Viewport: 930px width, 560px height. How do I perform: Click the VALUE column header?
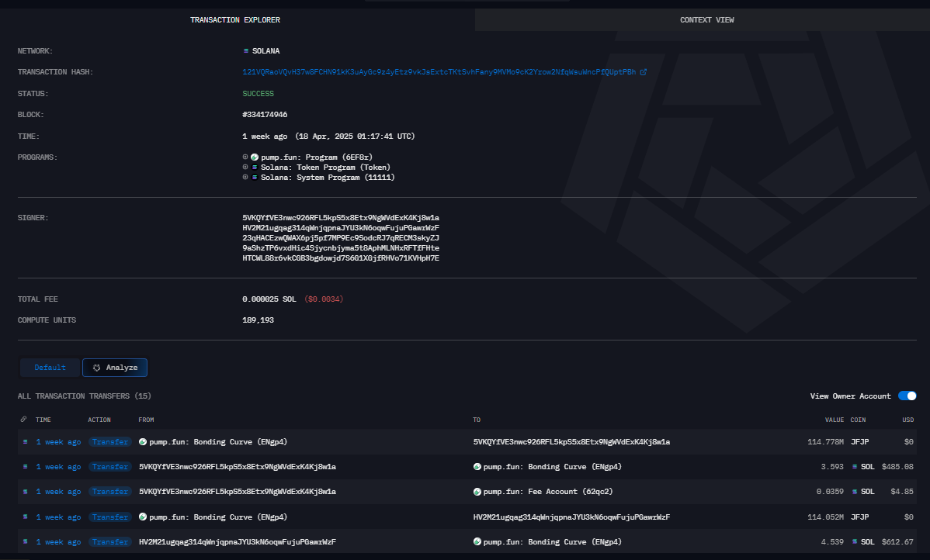[x=834, y=420]
